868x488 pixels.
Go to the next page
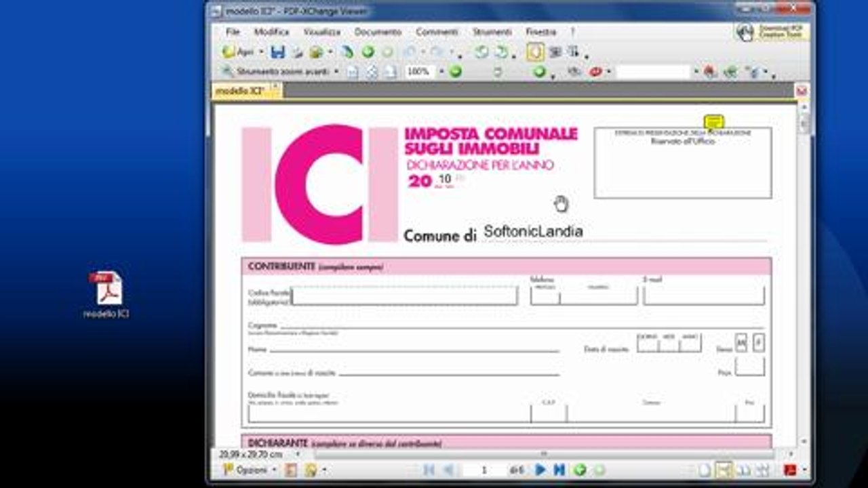click(x=540, y=470)
